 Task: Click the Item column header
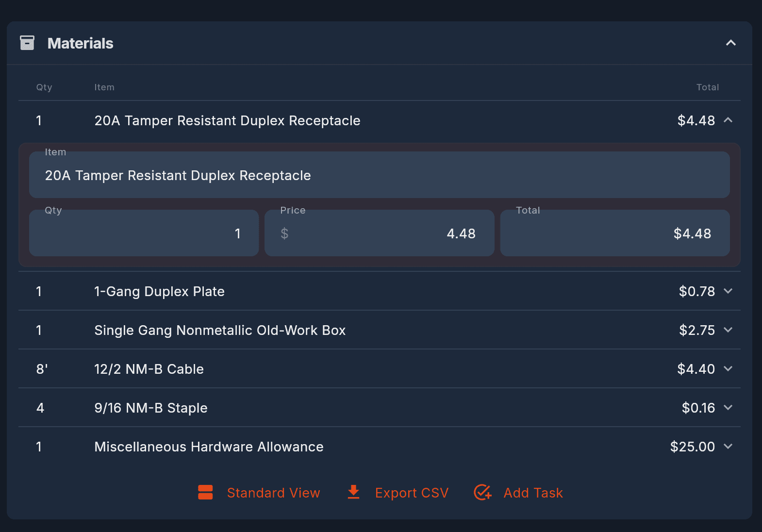[104, 87]
